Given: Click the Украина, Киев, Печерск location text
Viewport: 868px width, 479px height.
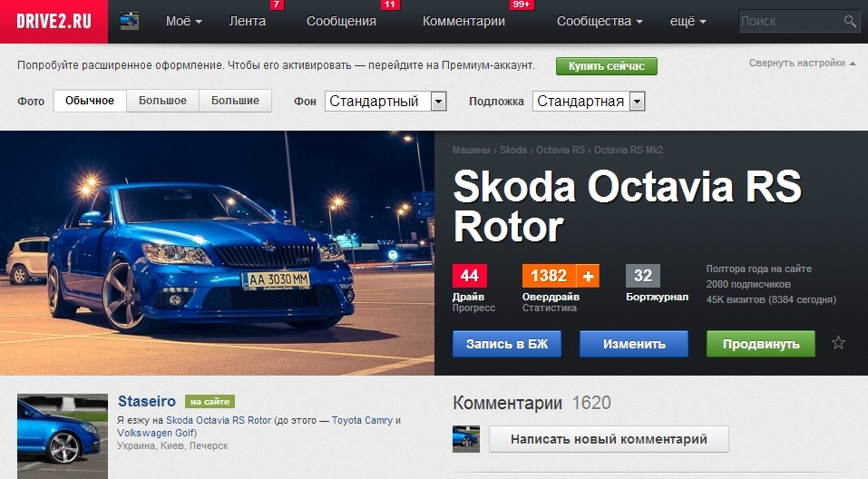Looking at the screenshot, I should coord(172,445).
